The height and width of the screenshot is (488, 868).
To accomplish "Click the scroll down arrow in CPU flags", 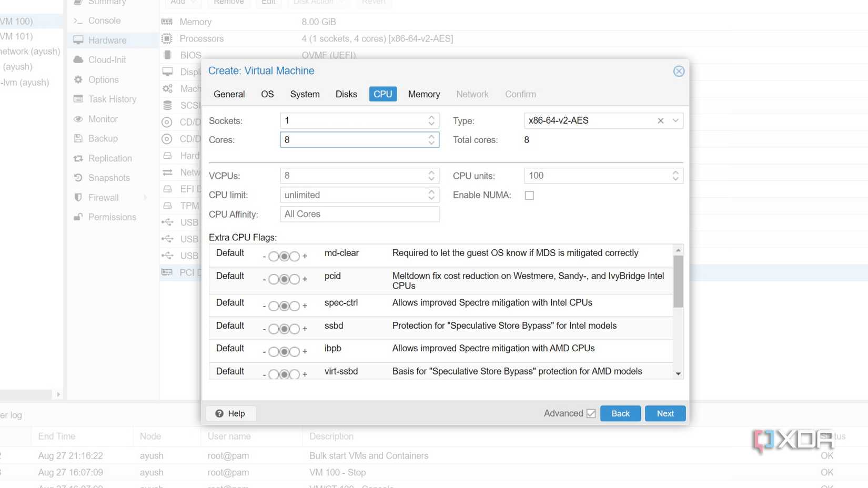I will pyautogui.click(x=678, y=374).
